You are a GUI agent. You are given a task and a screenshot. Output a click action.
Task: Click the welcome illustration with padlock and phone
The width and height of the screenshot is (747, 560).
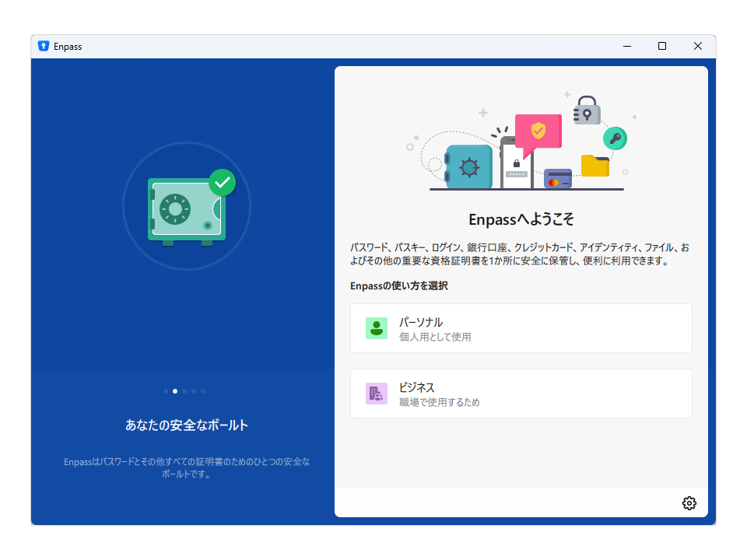521,142
